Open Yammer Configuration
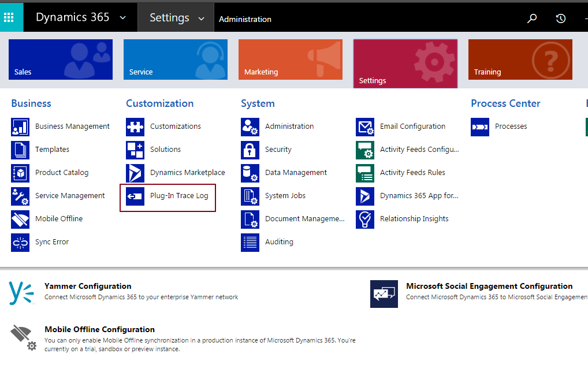 pyautogui.click(x=87, y=286)
